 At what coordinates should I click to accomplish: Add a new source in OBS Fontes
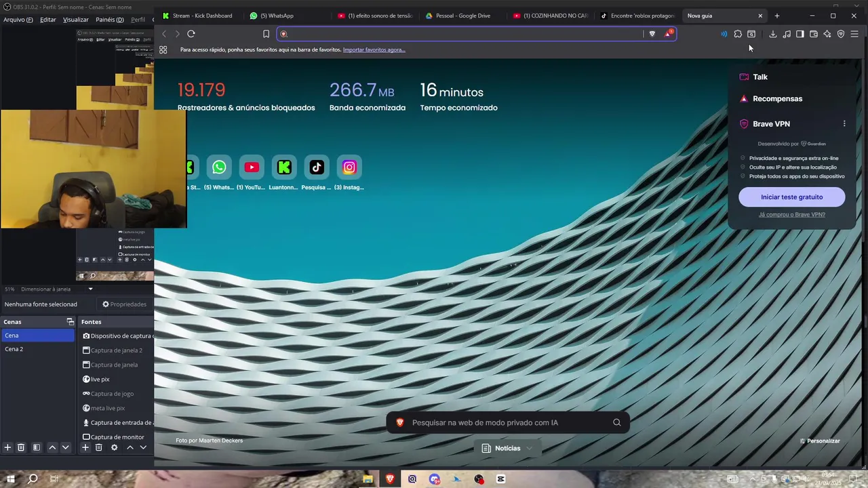[x=85, y=447]
